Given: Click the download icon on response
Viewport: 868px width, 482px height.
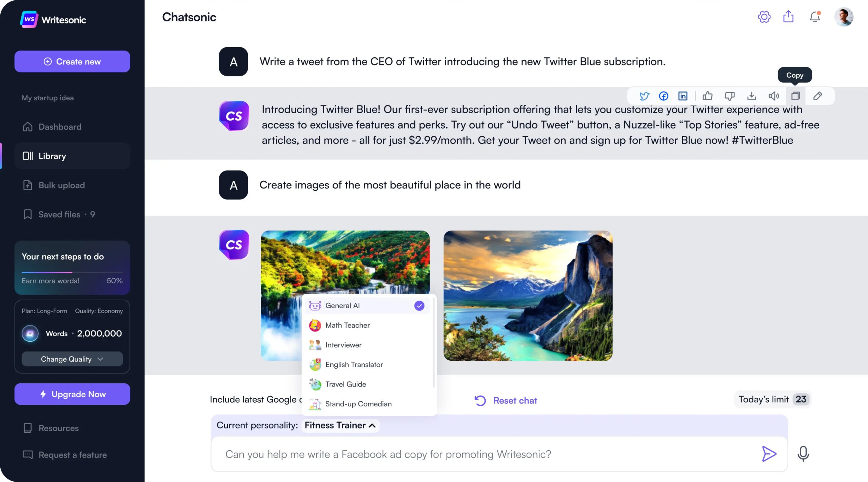Looking at the screenshot, I should pyautogui.click(x=751, y=96).
